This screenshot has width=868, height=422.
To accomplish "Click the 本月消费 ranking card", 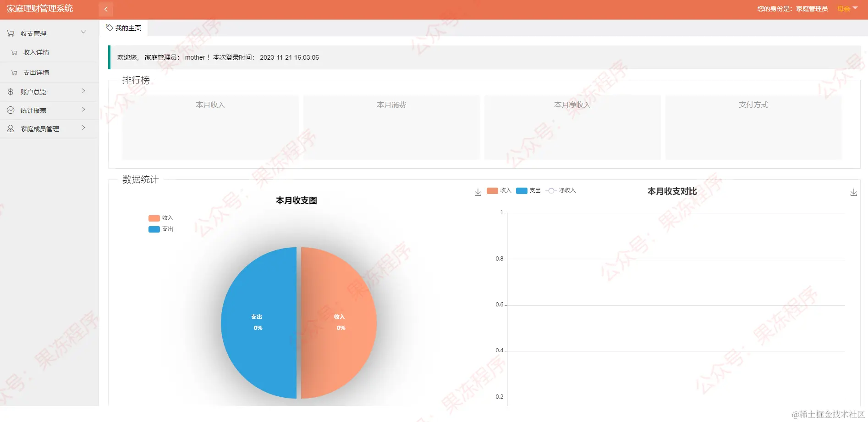I will [x=391, y=127].
